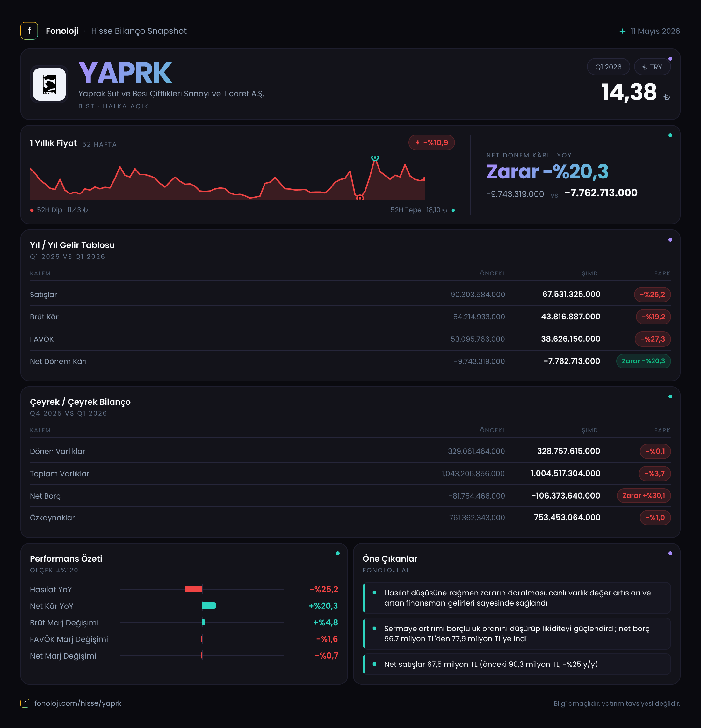Click the Fonoloji logo icon in header
701x728 pixels.
[29, 31]
